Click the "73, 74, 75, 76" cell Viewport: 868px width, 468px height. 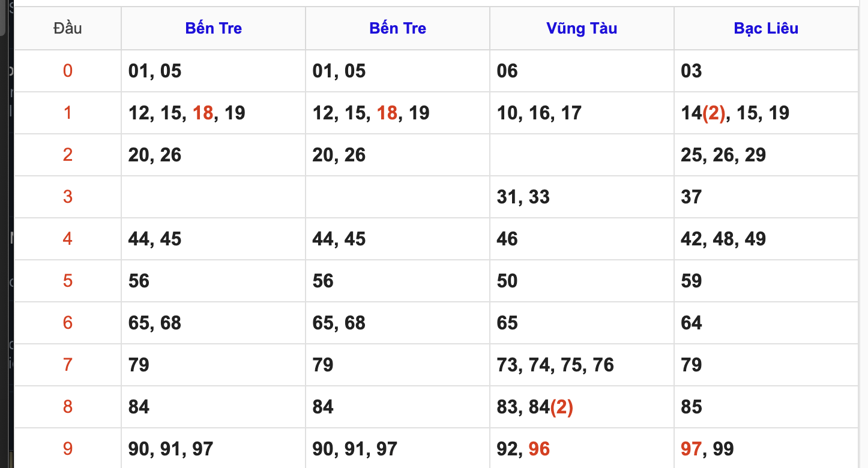tap(555, 365)
